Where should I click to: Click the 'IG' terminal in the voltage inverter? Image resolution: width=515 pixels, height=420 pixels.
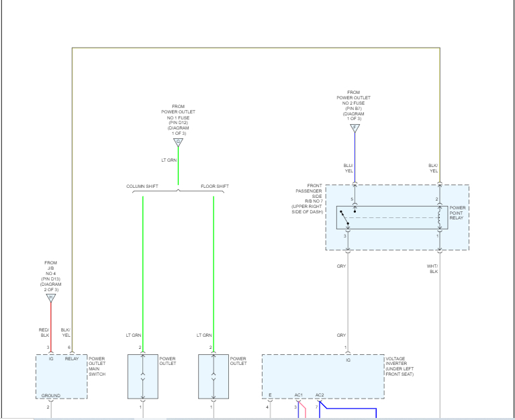pos(348,360)
